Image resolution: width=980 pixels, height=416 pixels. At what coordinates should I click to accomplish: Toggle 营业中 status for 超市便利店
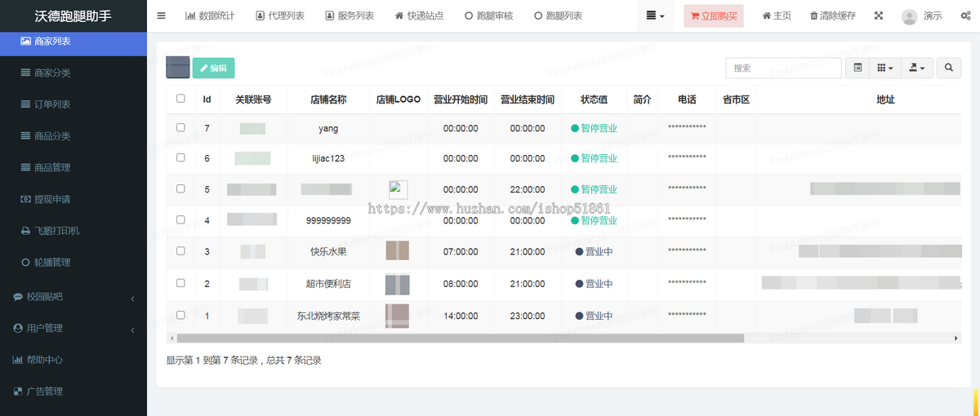point(594,283)
